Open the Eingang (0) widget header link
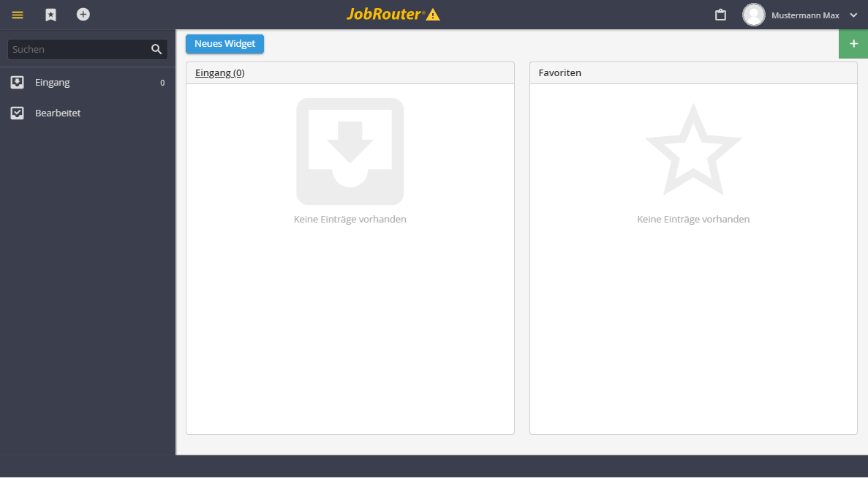The image size is (868, 478). pyautogui.click(x=220, y=72)
